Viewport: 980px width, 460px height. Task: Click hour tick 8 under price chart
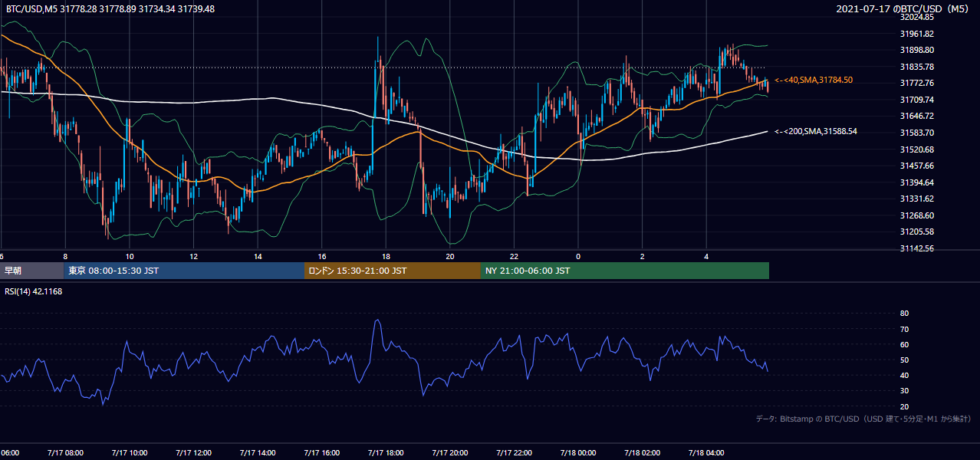coord(65,257)
